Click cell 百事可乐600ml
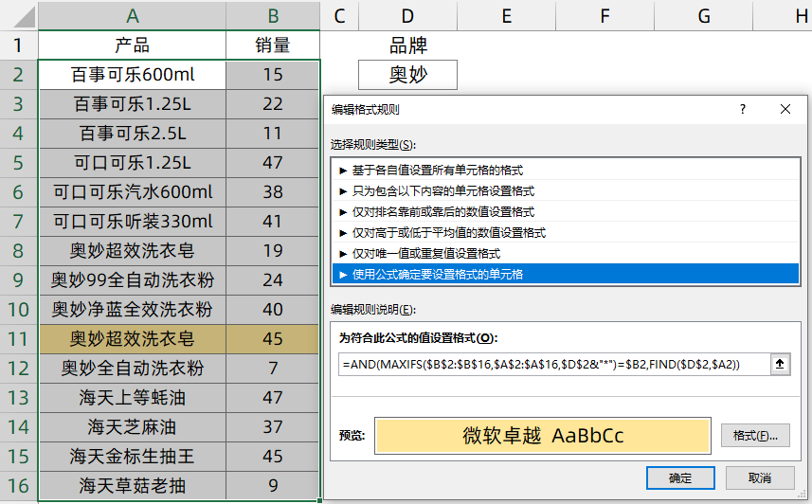 [132, 75]
